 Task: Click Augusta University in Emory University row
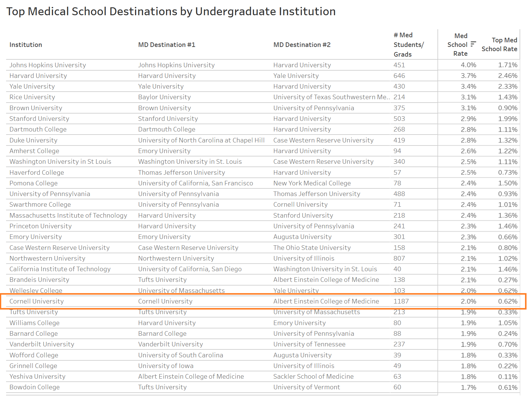pyautogui.click(x=302, y=237)
